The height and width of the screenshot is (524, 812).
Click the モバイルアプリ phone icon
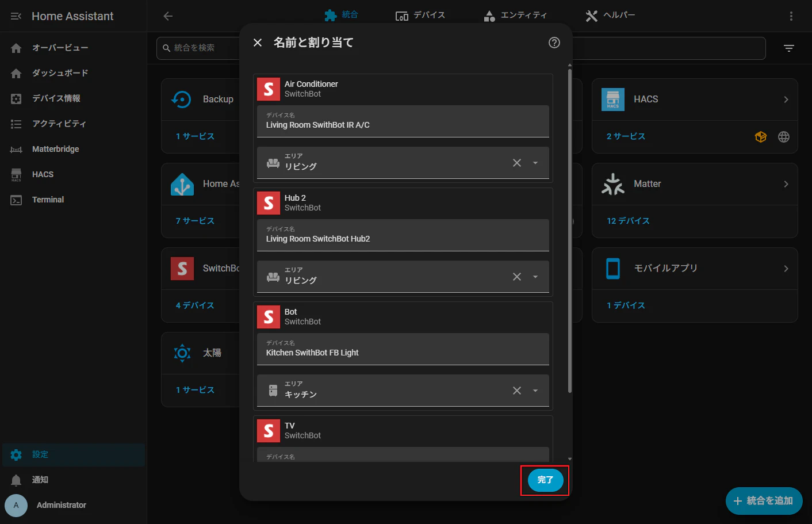click(x=613, y=269)
